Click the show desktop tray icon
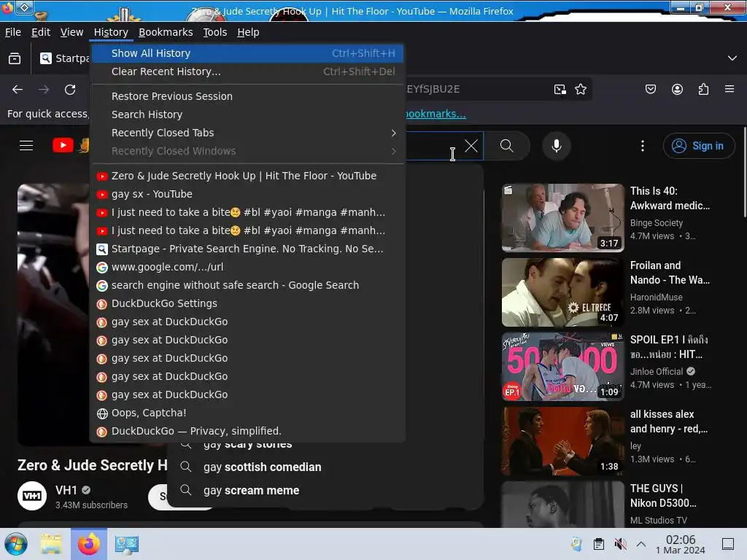 pos(728,544)
